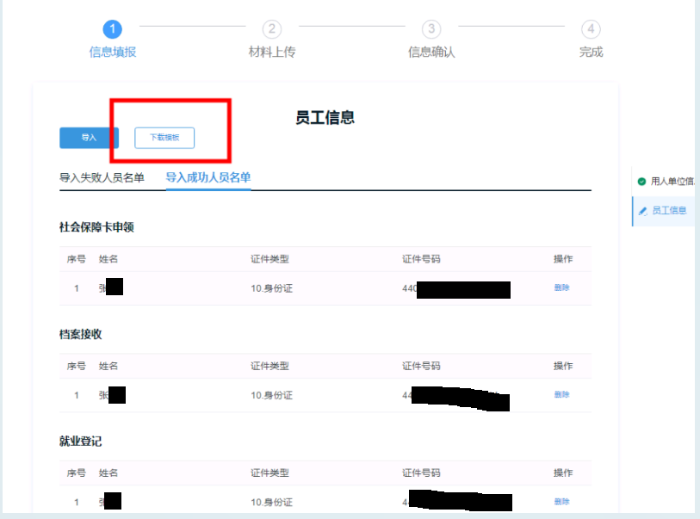Click green check icon beside 用人单位信息
The width and height of the screenshot is (700, 519).
click(642, 181)
